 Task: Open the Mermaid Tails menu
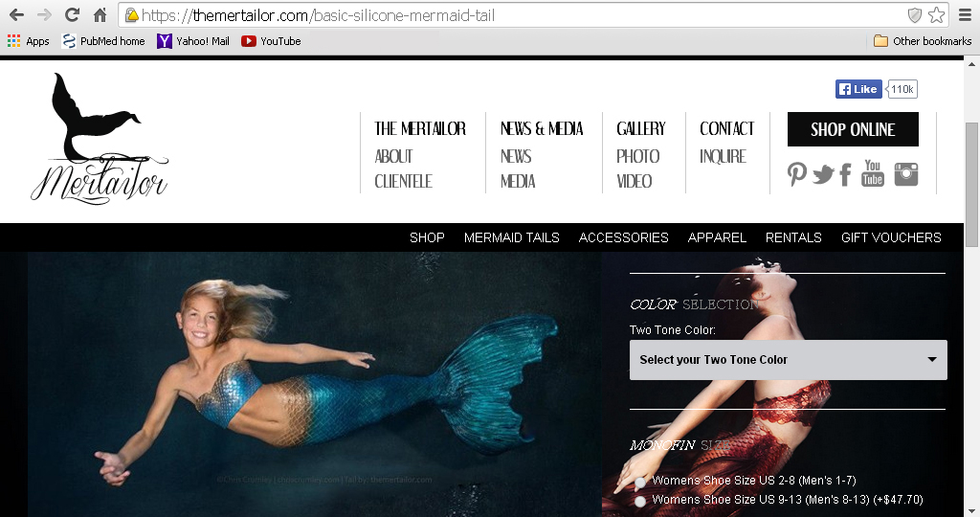pos(511,237)
